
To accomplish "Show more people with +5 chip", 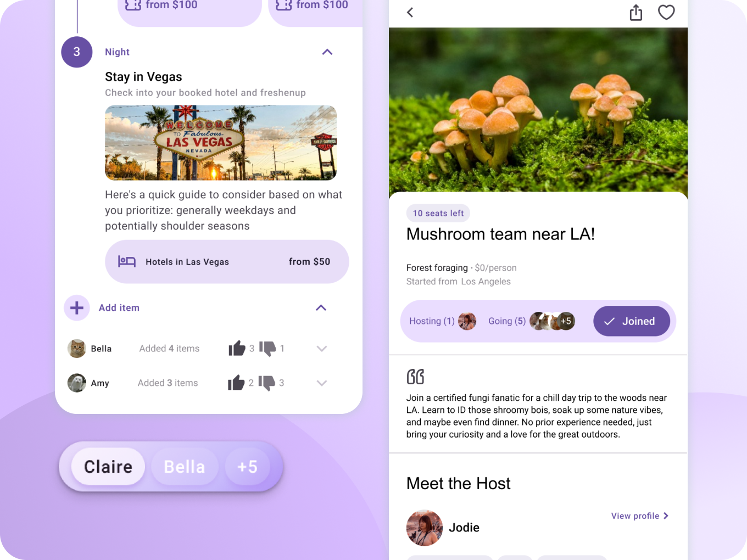I will coord(248,467).
